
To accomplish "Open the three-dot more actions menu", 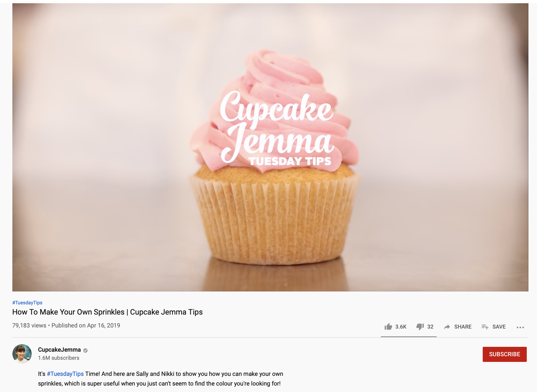I will (520, 327).
